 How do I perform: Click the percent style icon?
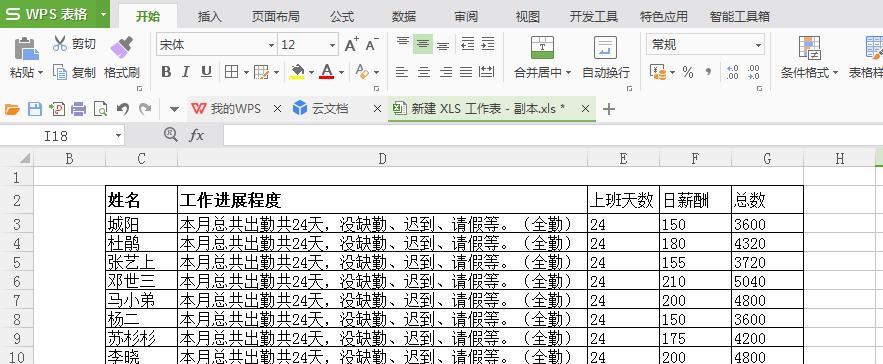tap(688, 72)
